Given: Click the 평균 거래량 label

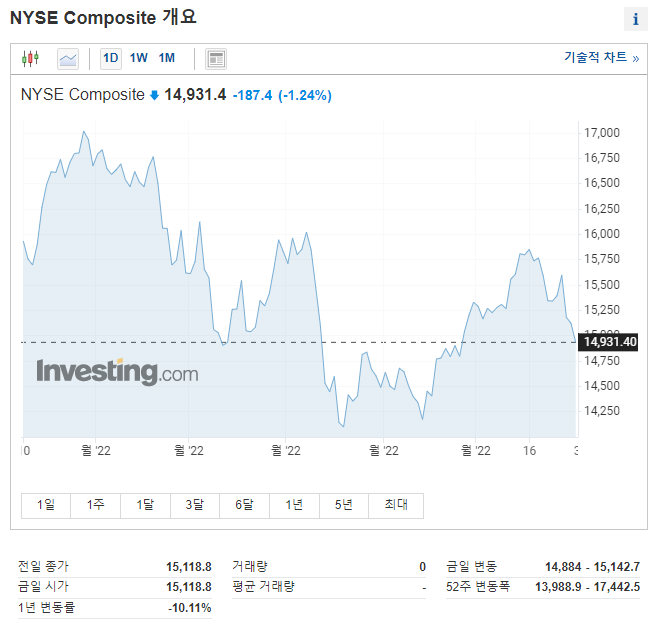Looking at the screenshot, I should (x=263, y=587).
